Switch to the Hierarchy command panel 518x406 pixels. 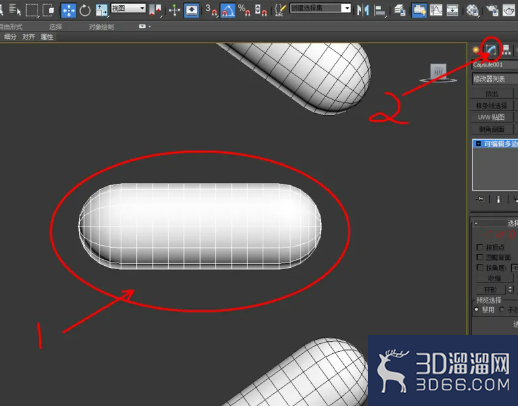click(x=506, y=50)
